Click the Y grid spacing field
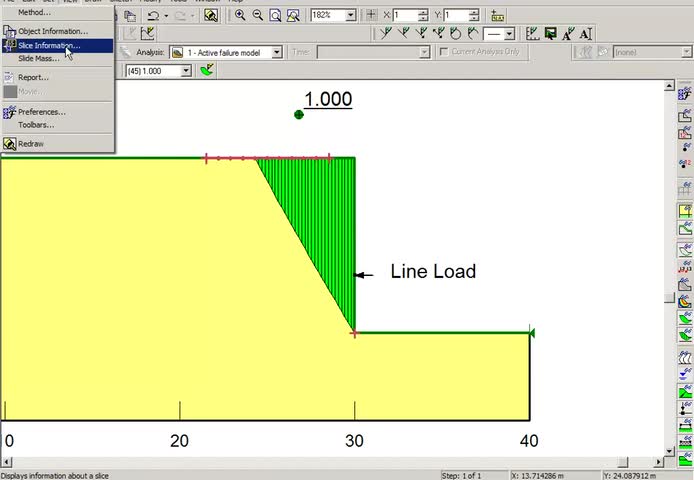 456,15
